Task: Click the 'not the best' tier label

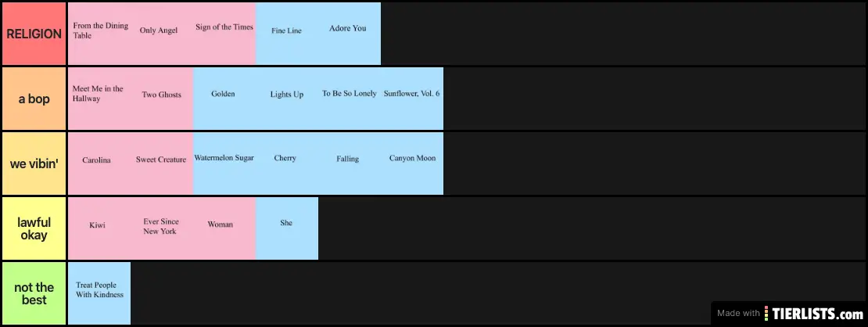Action: pos(34,293)
